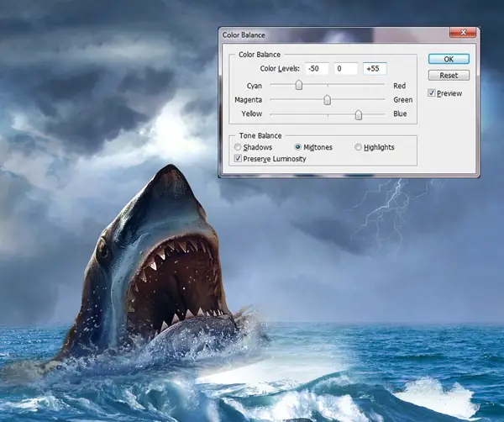Uncheck Preserve Luminosity

(x=239, y=158)
